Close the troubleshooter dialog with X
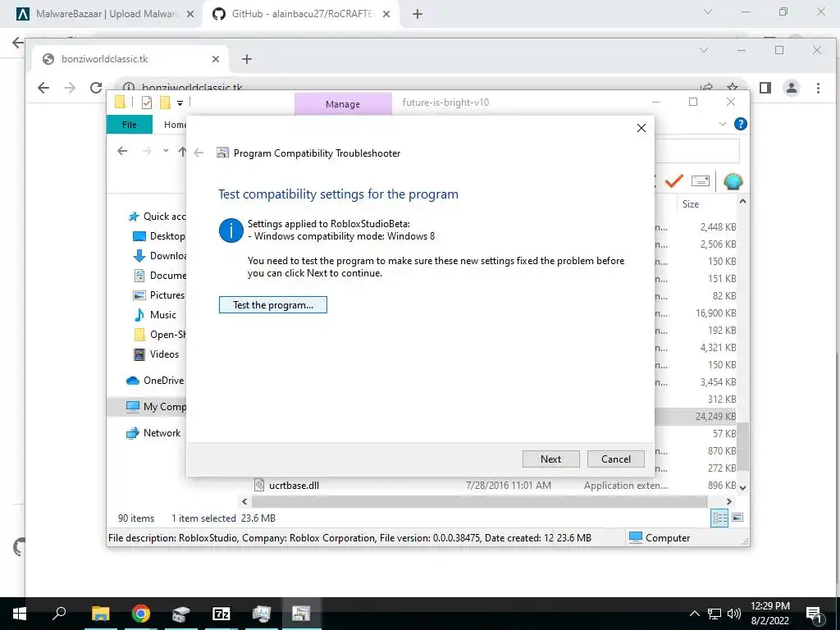840x630 pixels. (x=641, y=128)
